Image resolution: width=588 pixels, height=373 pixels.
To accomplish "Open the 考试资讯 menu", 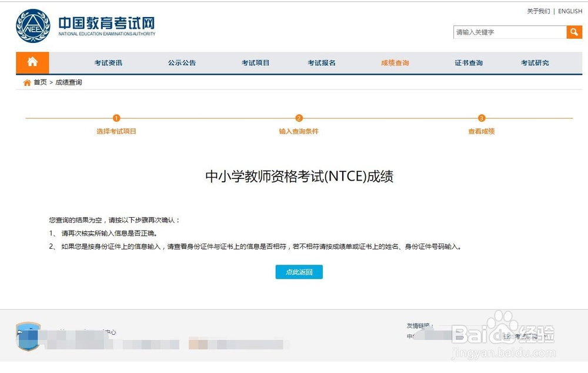I will pos(108,62).
